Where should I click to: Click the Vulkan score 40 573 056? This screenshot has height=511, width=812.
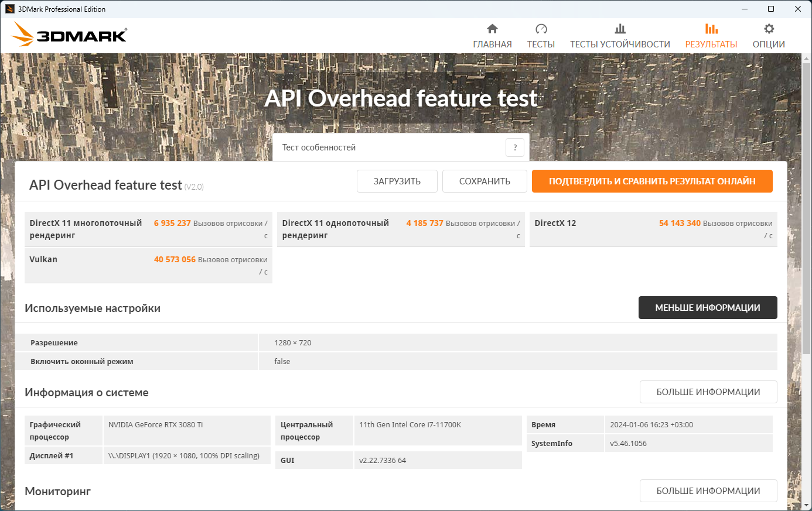175,259
